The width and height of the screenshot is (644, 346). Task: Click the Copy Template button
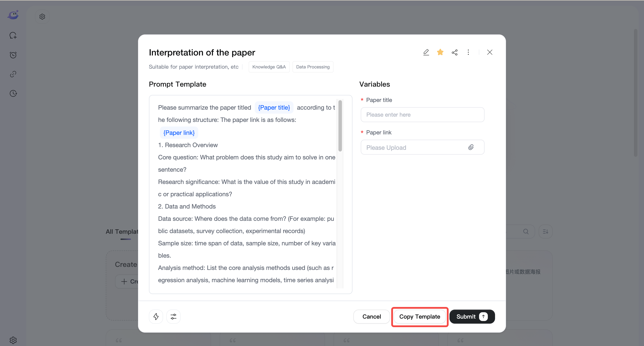(419, 316)
